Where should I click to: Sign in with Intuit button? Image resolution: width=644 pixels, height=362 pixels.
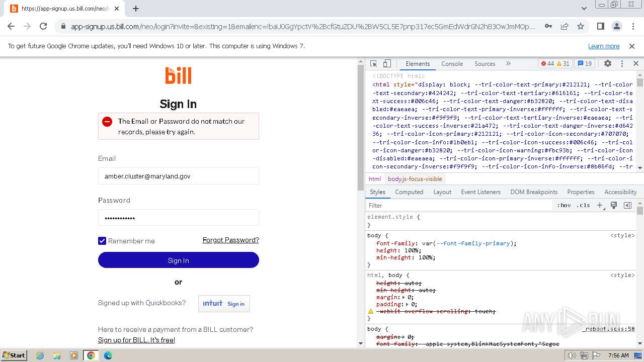pos(224,304)
